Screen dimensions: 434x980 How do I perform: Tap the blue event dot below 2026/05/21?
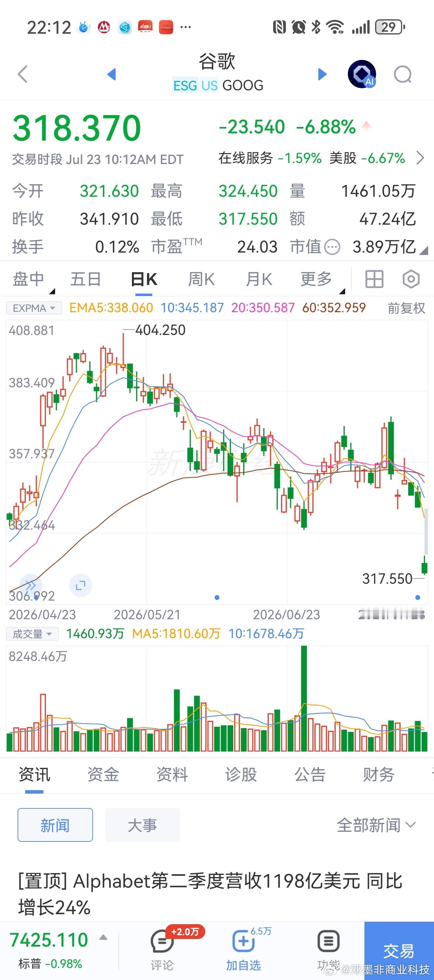pyautogui.click(x=217, y=598)
